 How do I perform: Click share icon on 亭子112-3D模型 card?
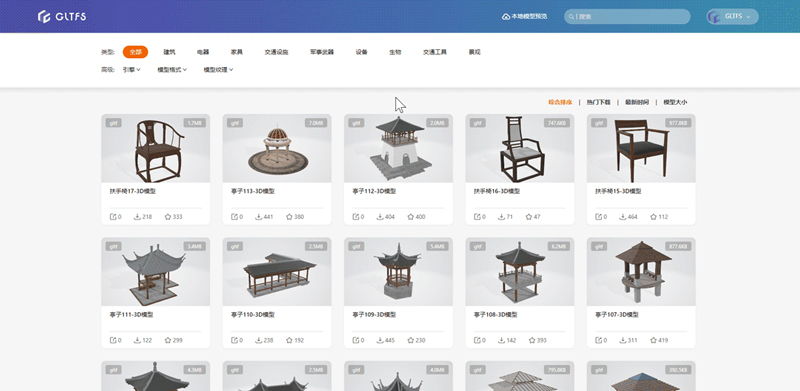pos(356,216)
